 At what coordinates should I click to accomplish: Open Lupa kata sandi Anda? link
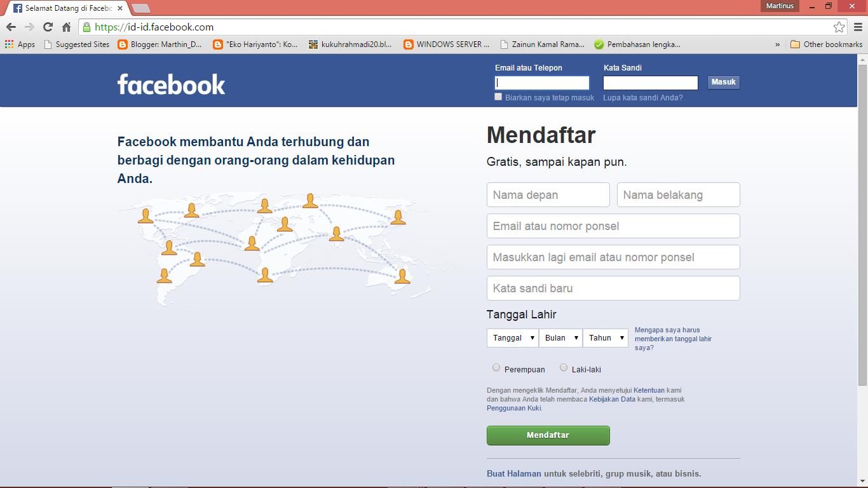[x=643, y=98]
